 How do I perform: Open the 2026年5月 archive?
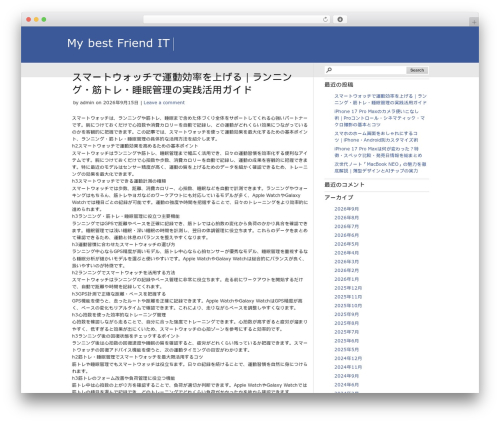pyautogui.click(x=347, y=244)
